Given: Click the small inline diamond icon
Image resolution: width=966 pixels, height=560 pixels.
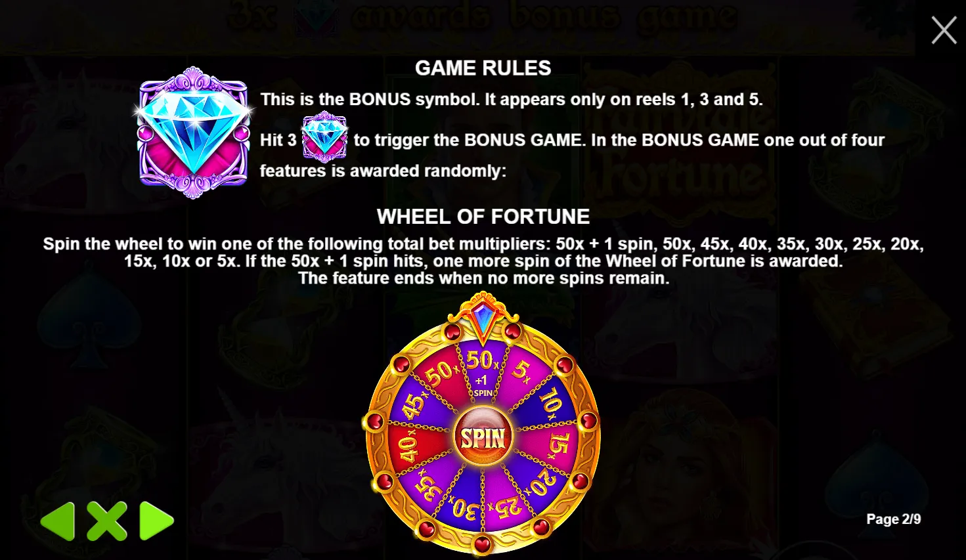Looking at the screenshot, I should [x=324, y=137].
